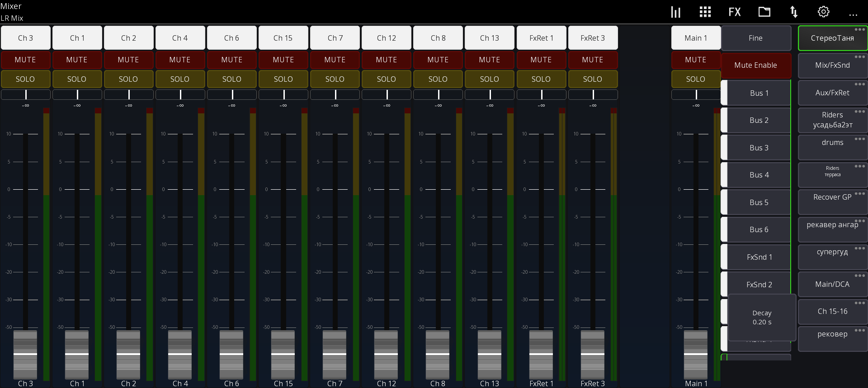
Task: Click the three dots on Mix/FxSnd layer
Action: pyautogui.click(x=860, y=57)
